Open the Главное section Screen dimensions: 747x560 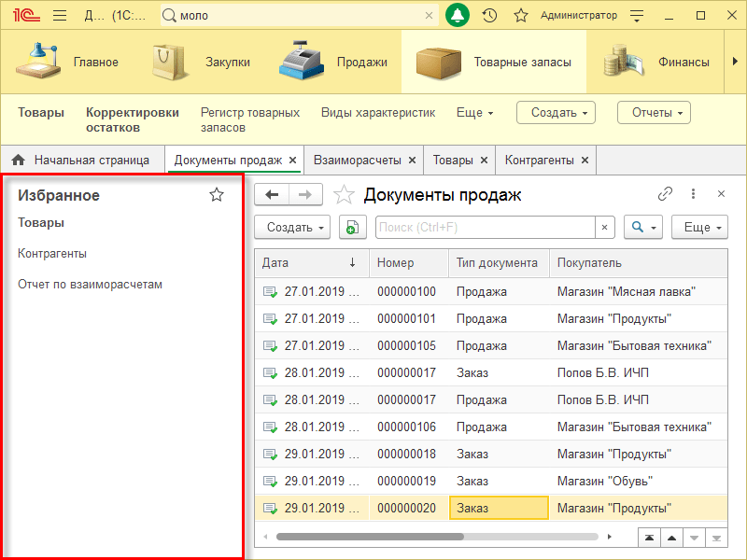pyautogui.click(x=66, y=62)
